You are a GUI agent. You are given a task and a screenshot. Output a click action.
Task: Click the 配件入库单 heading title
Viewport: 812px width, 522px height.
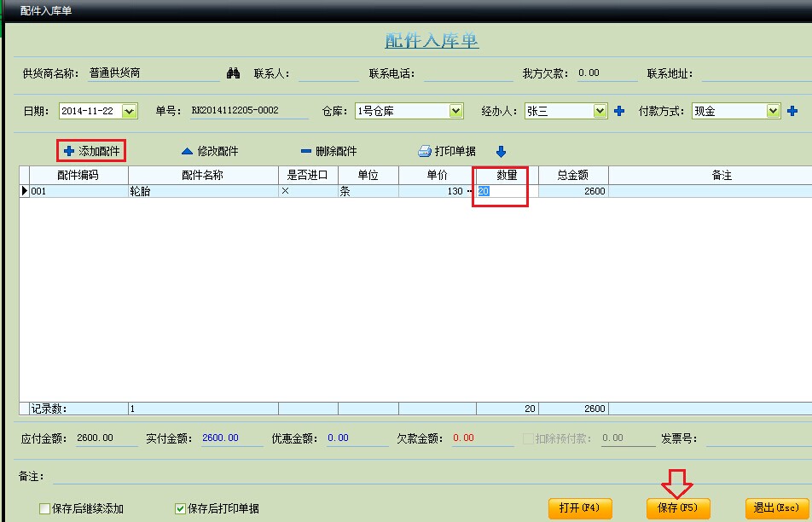pyautogui.click(x=432, y=40)
